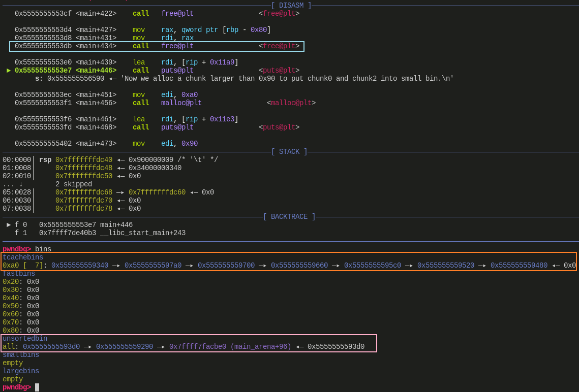
Task: Click the frame 0 arrow in backtrace
Action: point(8,225)
